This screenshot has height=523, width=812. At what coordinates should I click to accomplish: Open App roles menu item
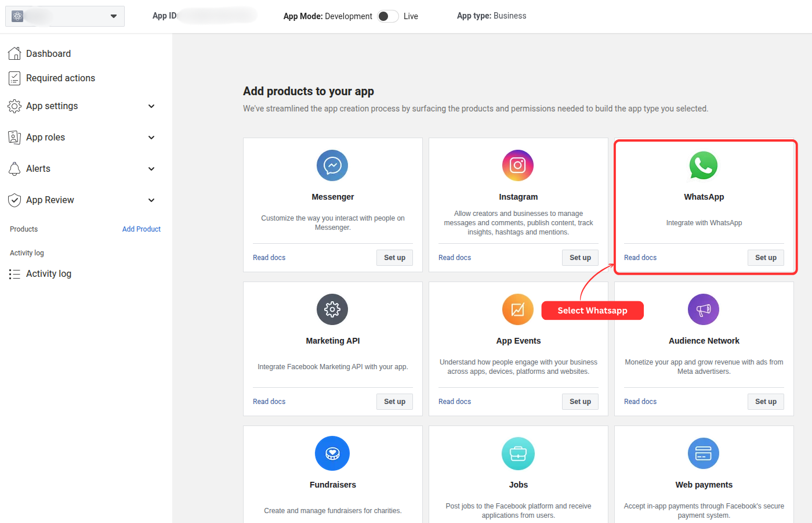(x=45, y=138)
